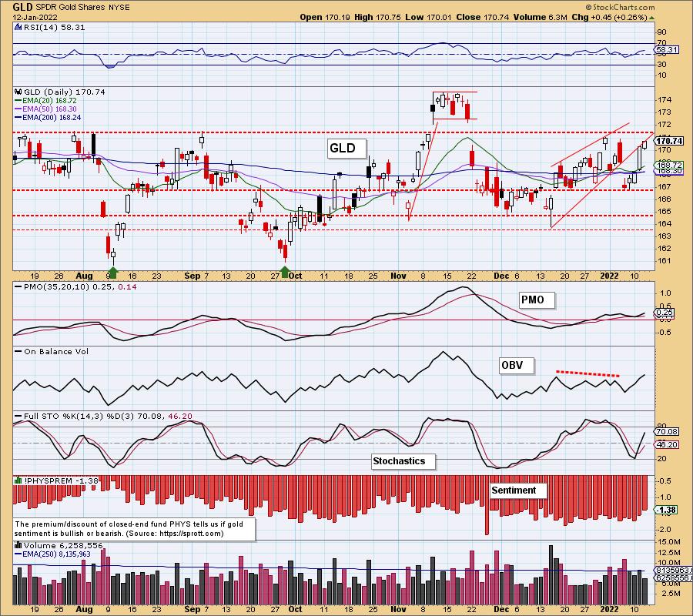Click the boxed OBV annotation label

pos(516,366)
